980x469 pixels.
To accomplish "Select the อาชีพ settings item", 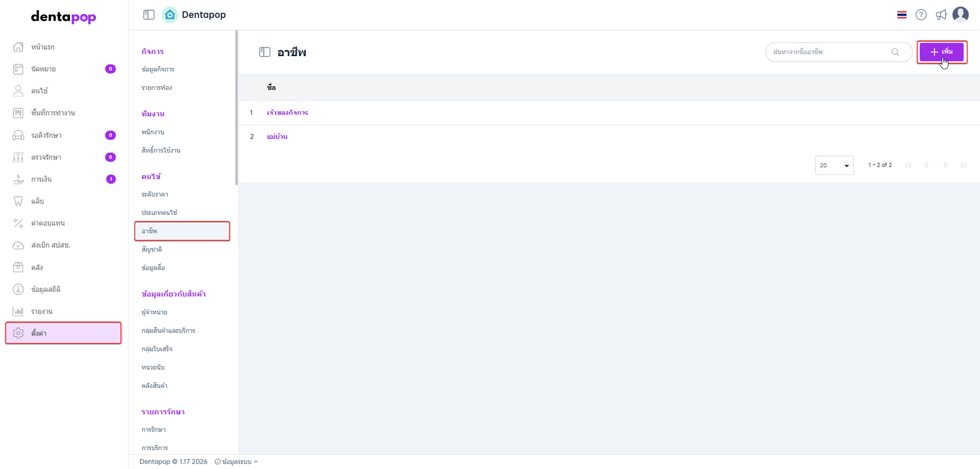I will 182,231.
